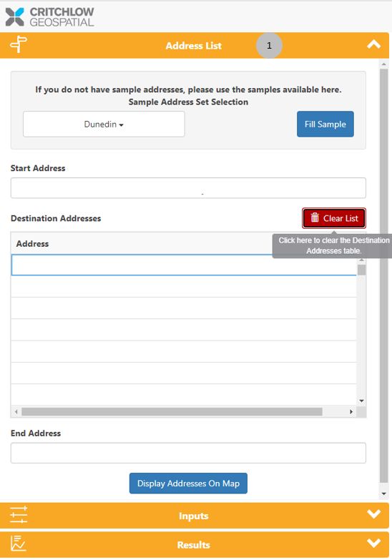Click the Start Address input field

pyautogui.click(x=188, y=188)
